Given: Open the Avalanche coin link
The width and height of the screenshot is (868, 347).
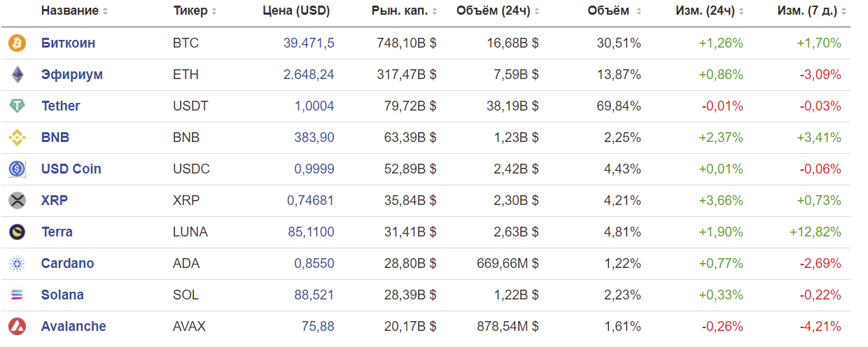Looking at the screenshot, I should tap(73, 327).
